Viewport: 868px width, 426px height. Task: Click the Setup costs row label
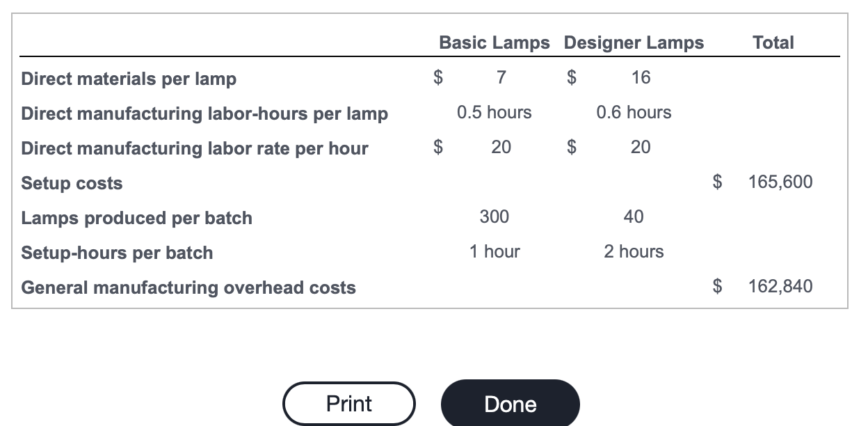[71, 183]
